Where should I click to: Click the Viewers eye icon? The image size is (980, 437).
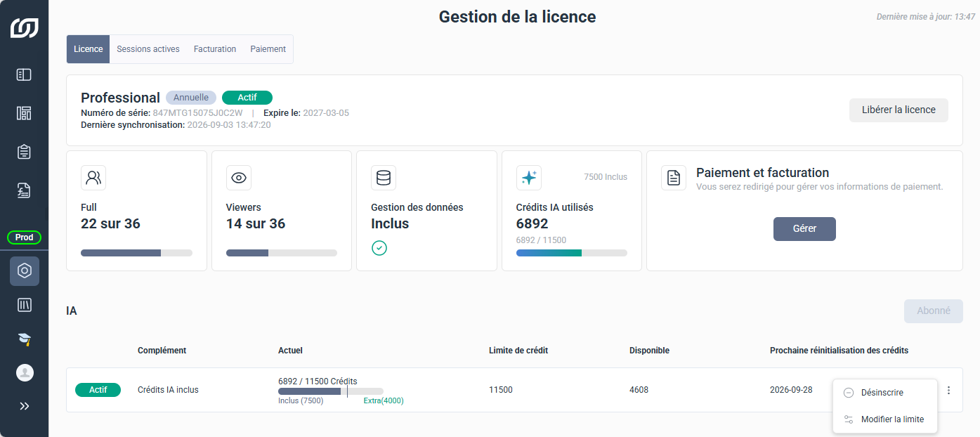[239, 178]
